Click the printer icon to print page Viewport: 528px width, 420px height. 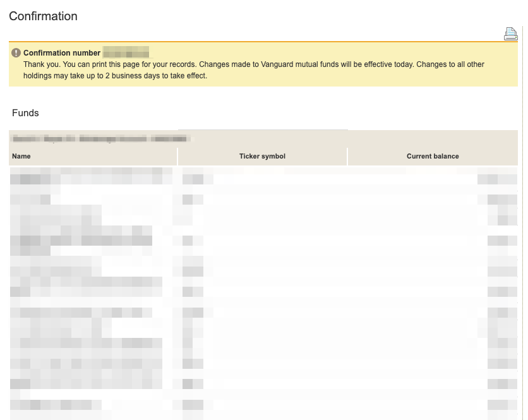click(x=510, y=34)
